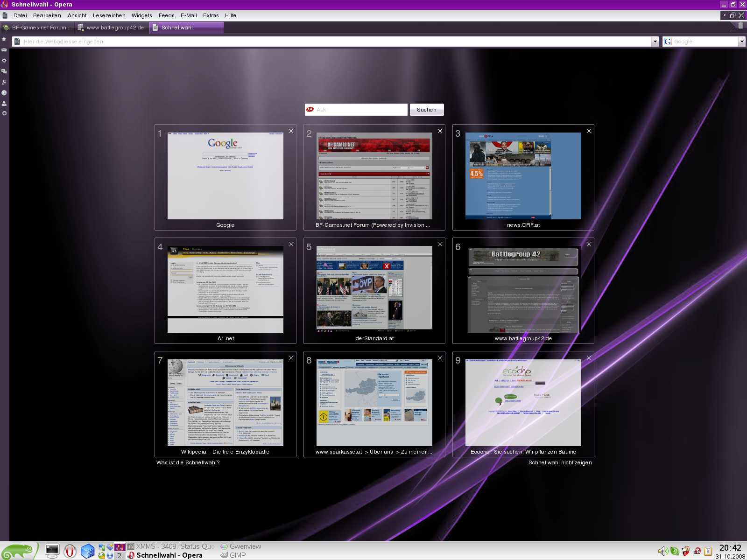Click the dog mascot tray icon
The image size is (747, 560).
(x=686, y=551)
